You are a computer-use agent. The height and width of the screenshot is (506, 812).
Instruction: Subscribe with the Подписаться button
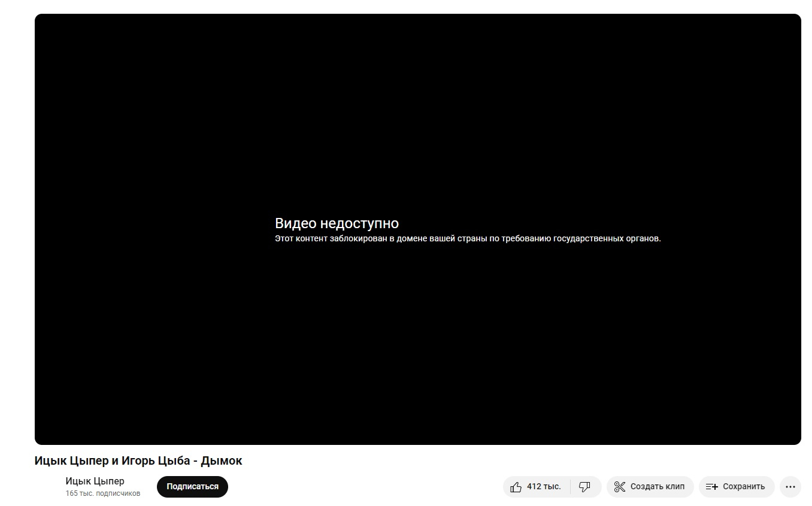(192, 487)
